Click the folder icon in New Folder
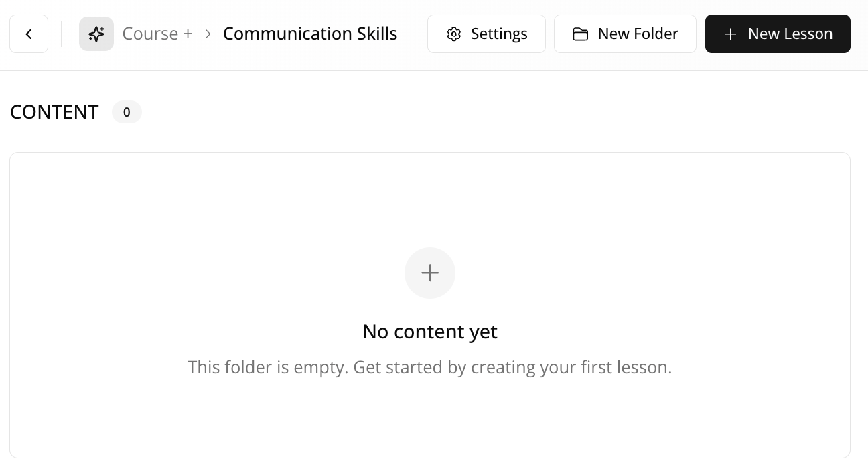Viewport: 868px width, 469px height. point(581,34)
